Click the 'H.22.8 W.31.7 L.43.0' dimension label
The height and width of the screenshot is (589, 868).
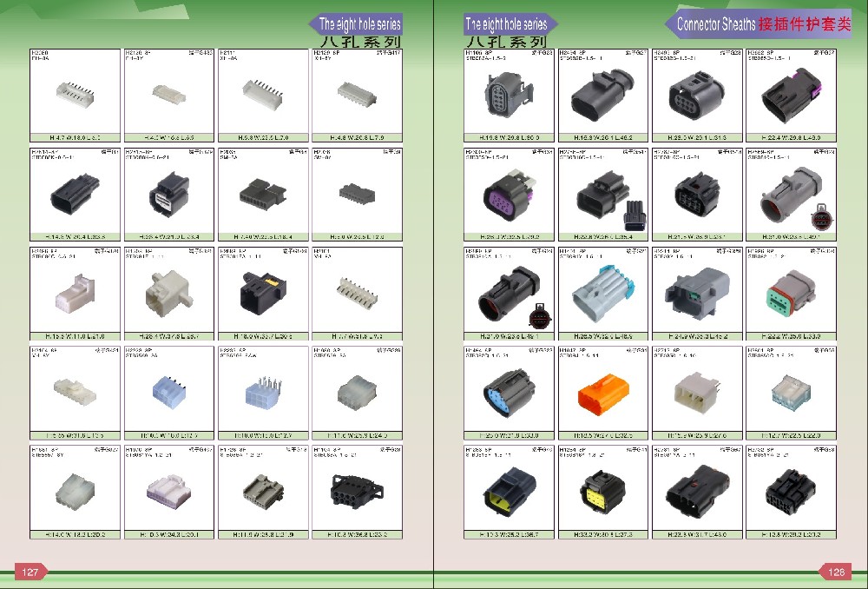[697, 534]
